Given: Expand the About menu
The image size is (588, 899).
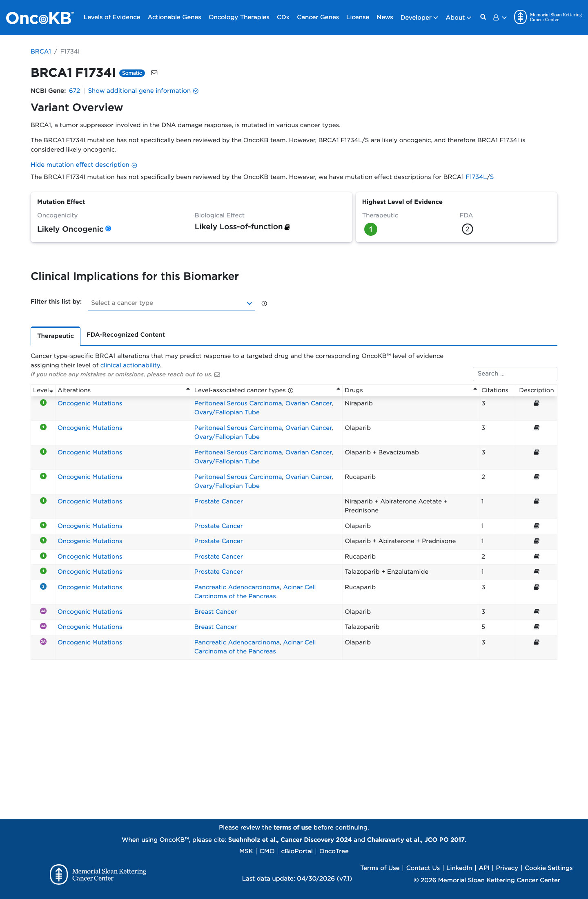Looking at the screenshot, I should (458, 17).
